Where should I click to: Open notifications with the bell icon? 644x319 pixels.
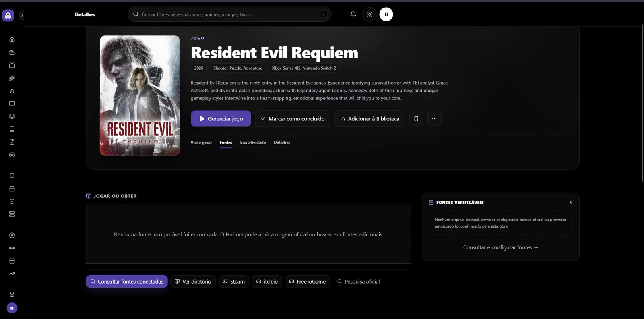click(353, 14)
